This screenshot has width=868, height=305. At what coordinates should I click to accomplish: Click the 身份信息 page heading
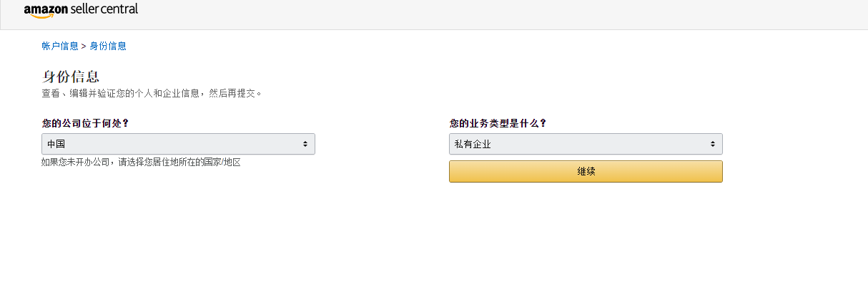(71, 77)
